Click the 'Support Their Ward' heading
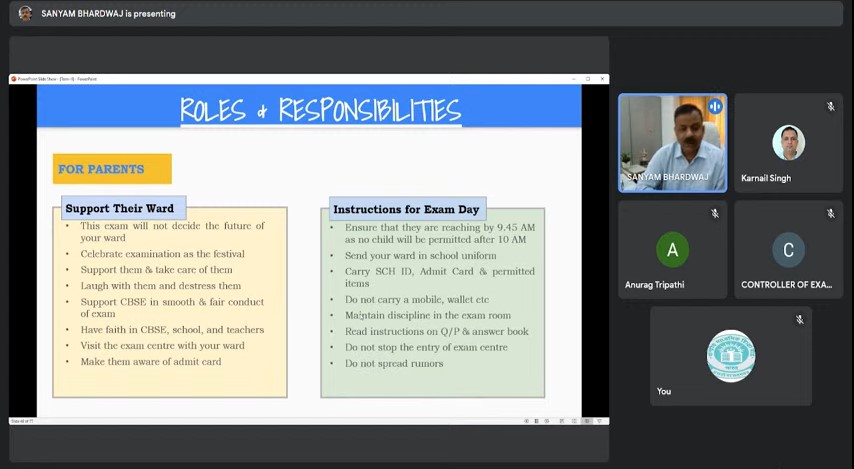 119,209
